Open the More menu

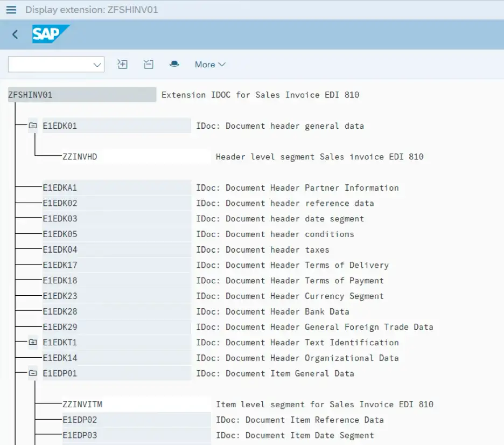pos(210,64)
